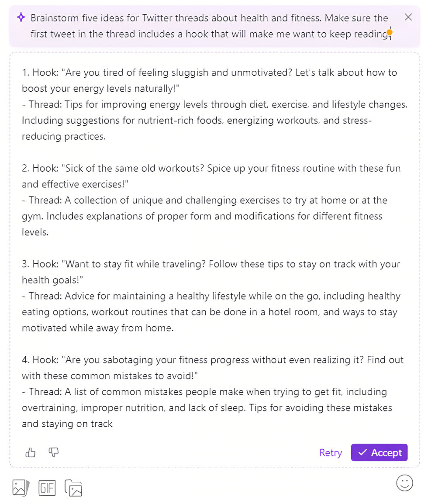Open the GIF picker icon
This screenshot has height=504, width=428.
point(47,487)
